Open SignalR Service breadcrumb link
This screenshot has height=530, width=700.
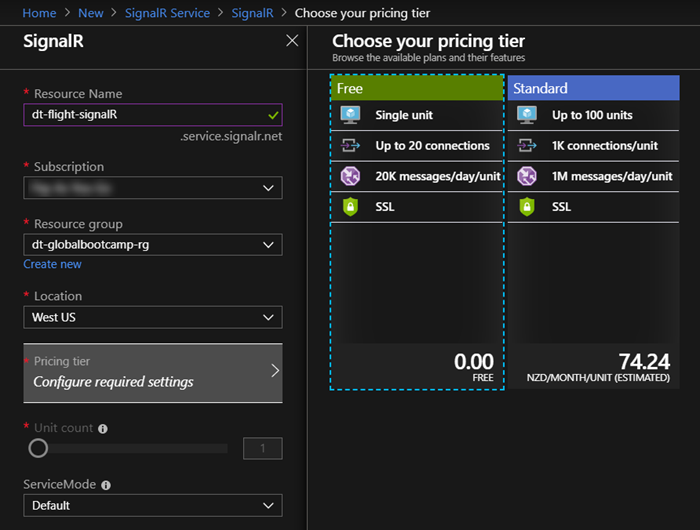click(167, 13)
